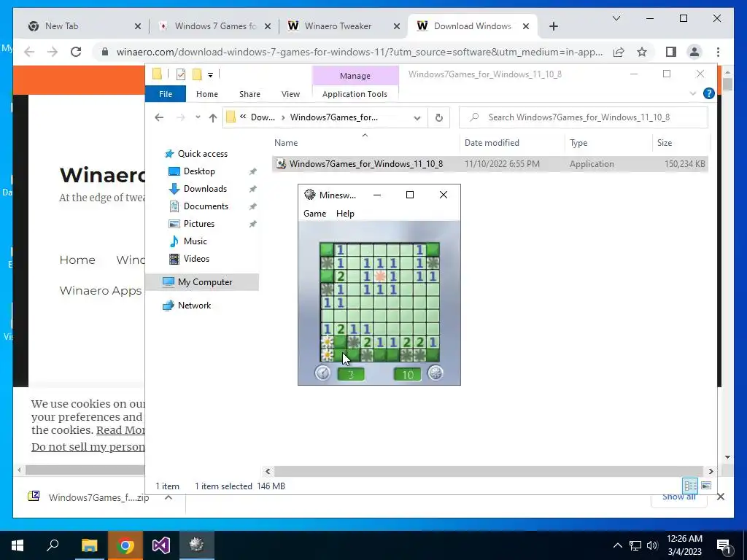Viewport: 747px width, 560px height.
Task: Open the notification center icon
Action: point(724,545)
